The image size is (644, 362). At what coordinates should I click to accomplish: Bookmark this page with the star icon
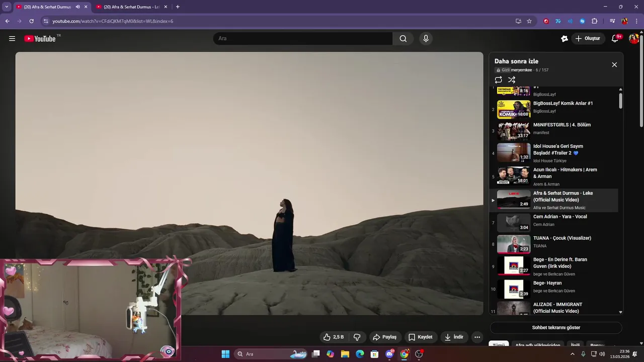[529, 21]
